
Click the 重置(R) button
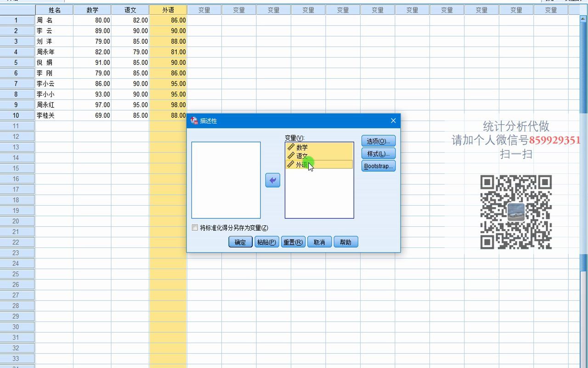[x=293, y=242]
